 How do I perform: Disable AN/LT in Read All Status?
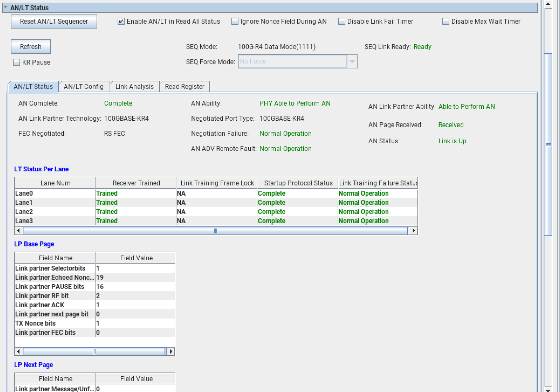[121, 21]
